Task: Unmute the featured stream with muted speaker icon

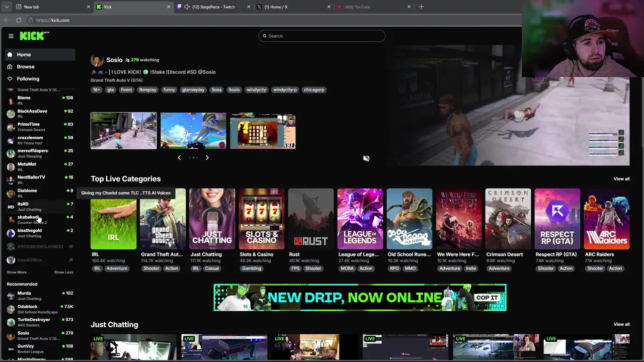Action: coord(366,158)
